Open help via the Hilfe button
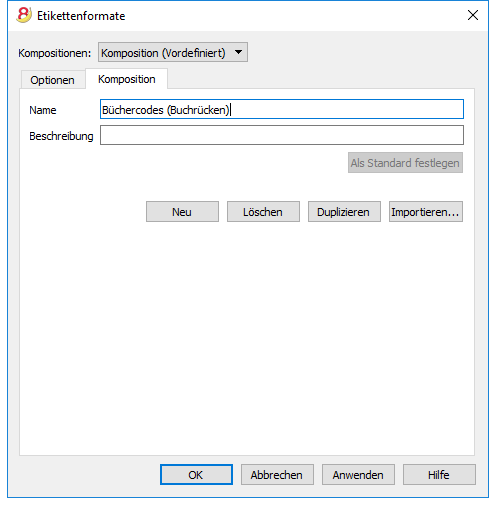The width and height of the screenshot is (496, 505). pos(439,475)
